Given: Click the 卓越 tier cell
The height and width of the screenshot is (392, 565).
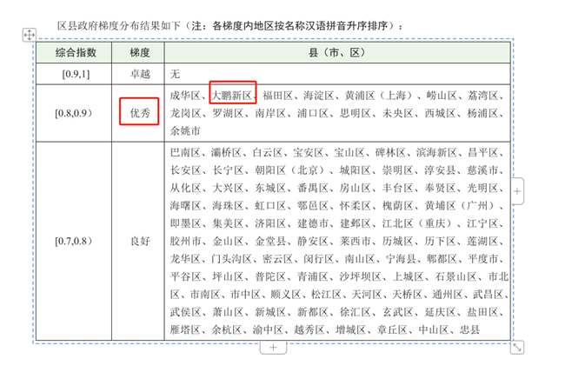Looking at the screenshot, I should coord(138,74).
